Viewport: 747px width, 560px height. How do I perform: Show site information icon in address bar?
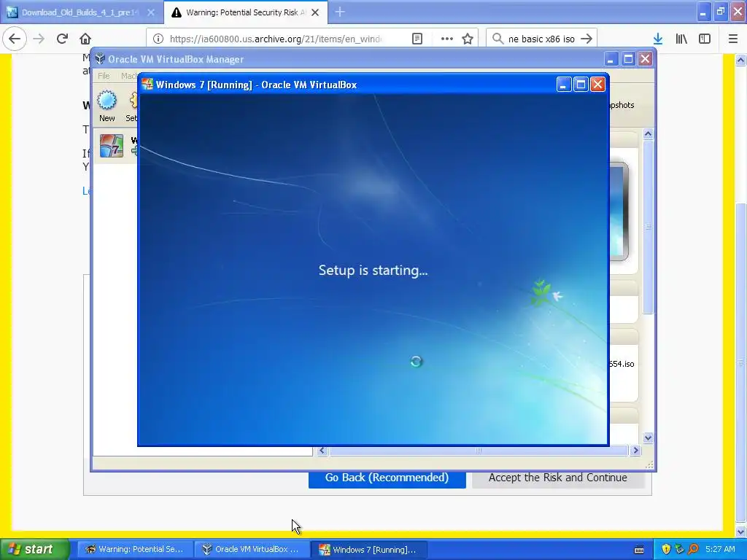pyautogui.click(x=158, y=39)
